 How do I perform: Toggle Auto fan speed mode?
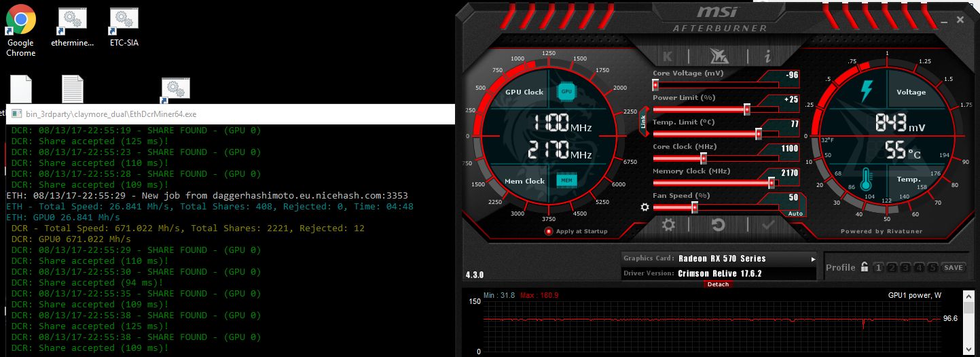coord(795,214)
